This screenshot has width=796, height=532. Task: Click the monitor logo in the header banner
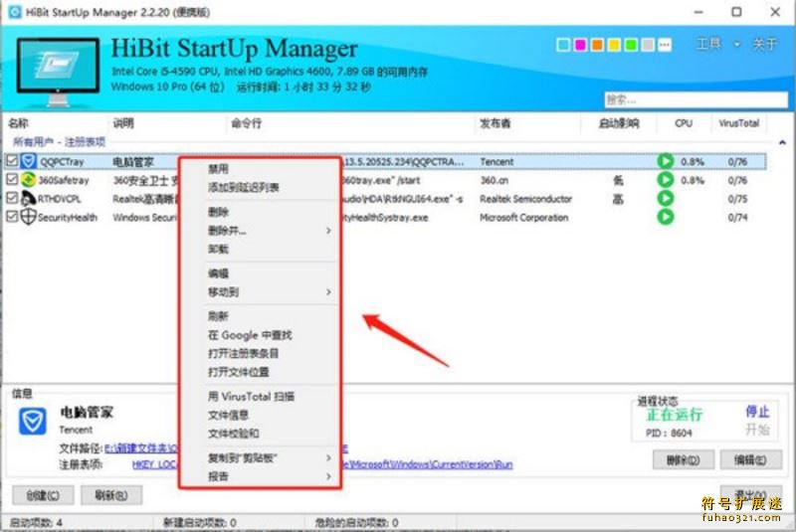[58, 72]
